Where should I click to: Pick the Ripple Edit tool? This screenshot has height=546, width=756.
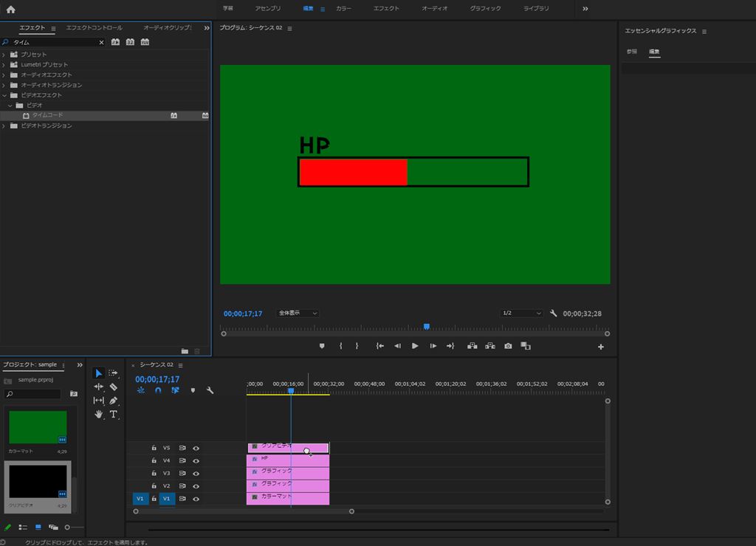99,387
